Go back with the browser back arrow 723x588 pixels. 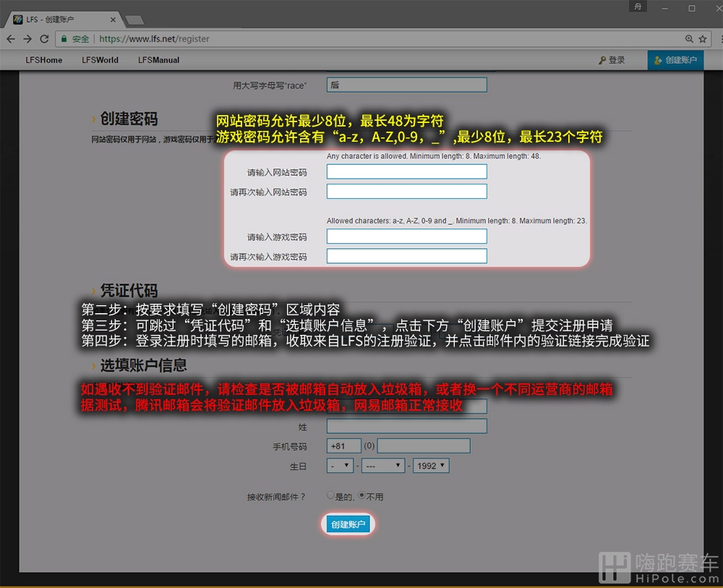pyautogui.click(x=11, y=39)
